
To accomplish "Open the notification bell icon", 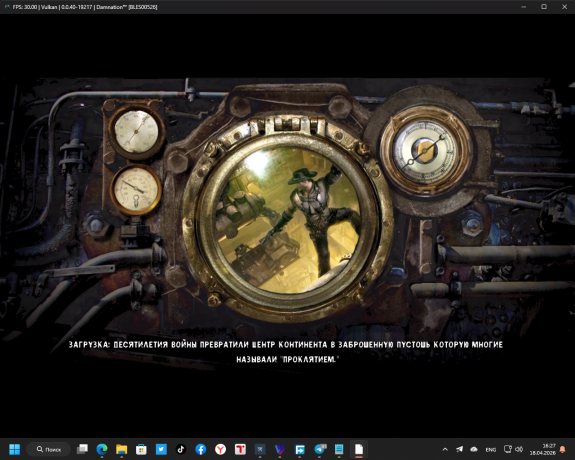I will click(x=563, y=449).
